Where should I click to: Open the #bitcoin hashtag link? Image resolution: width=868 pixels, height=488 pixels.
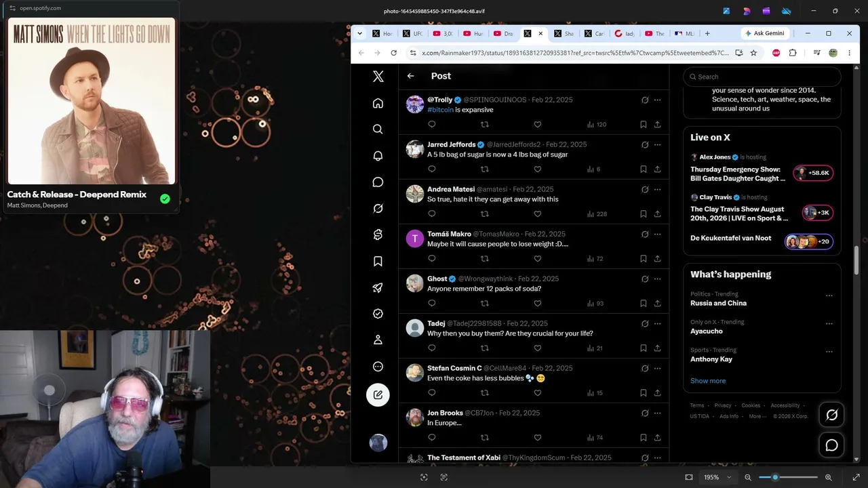coord(440,110)
